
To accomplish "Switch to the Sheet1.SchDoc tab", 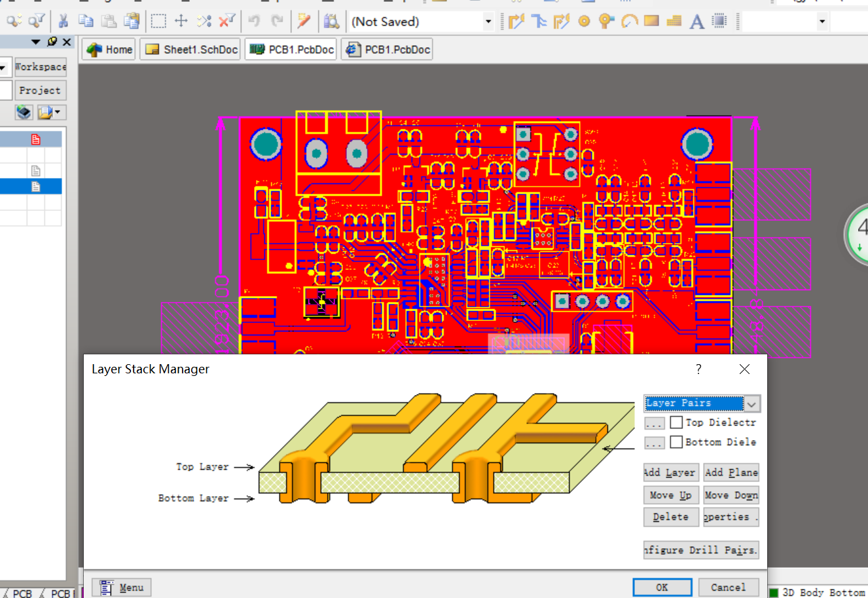I will point(190,49).
